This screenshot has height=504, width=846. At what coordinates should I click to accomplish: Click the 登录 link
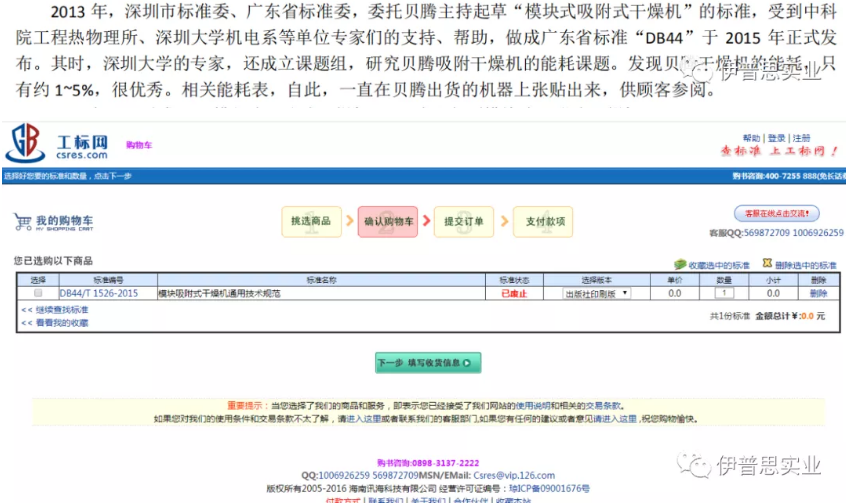tap(776, 138)
